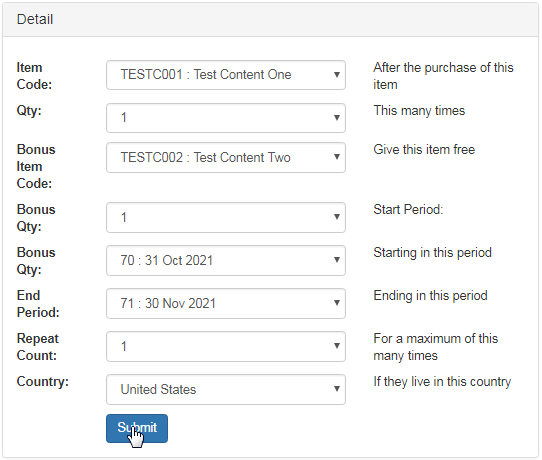Click the Qty dropdown arrow
The image size is (542, 460).
(337, 118)
